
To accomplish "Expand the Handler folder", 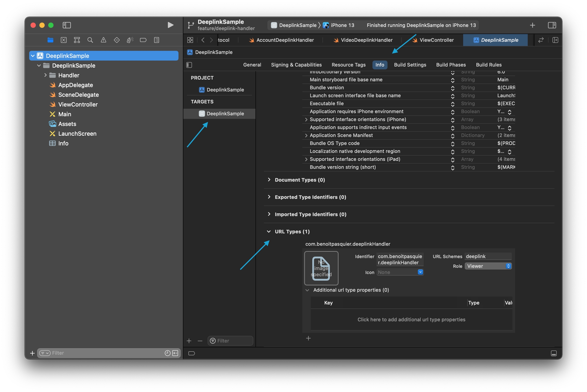I will [46, 75].
